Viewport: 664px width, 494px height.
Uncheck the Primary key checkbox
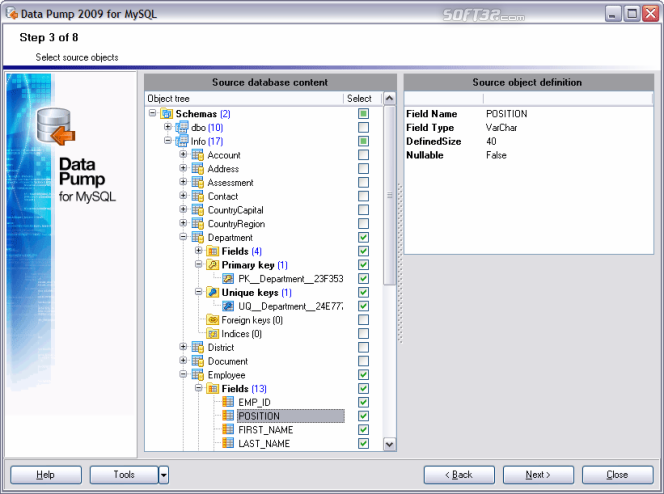(363, 265)
